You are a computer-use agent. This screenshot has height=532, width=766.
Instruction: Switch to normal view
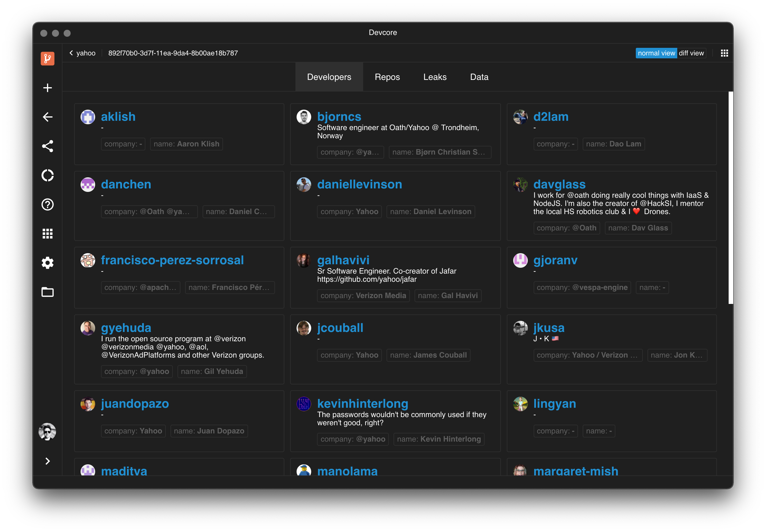[656, 53]
